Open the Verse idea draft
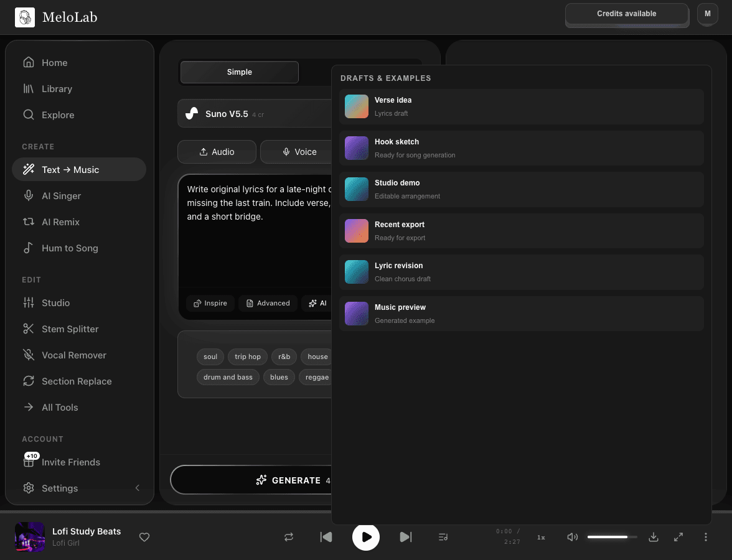This screenshot has height=560, width=732. (522, 106)
